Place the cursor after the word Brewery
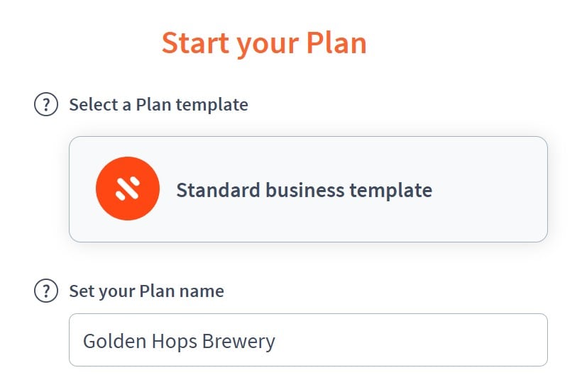The width and height of the screenshot is (577, 392). click(277, 341)
